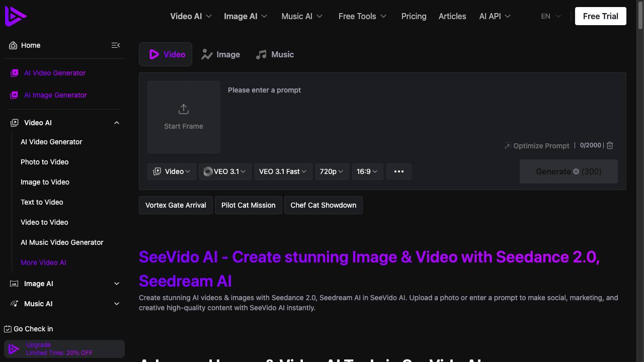Click the purple AI Video Generator icon

pos(15,73)
